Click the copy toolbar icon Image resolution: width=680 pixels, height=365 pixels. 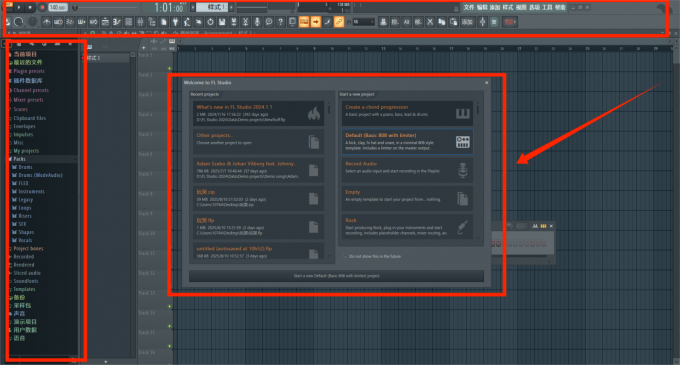click(x=441, y=22)
